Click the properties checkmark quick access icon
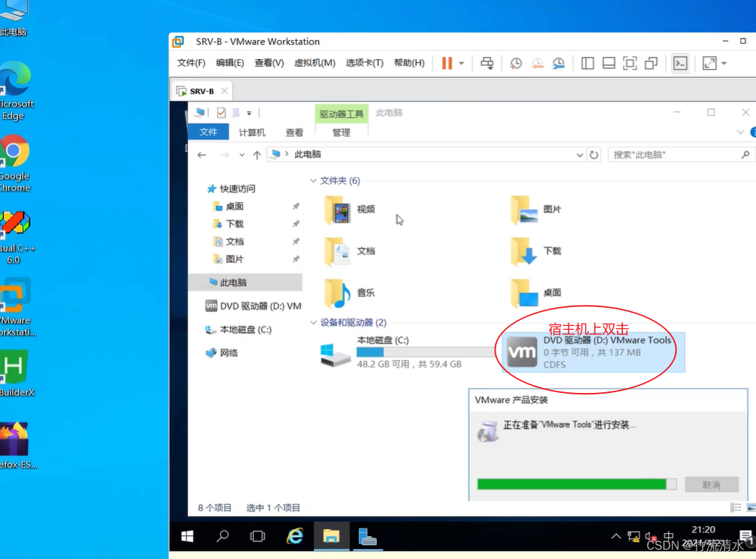The width and height of the screenshot is (756, 559). 221,113
